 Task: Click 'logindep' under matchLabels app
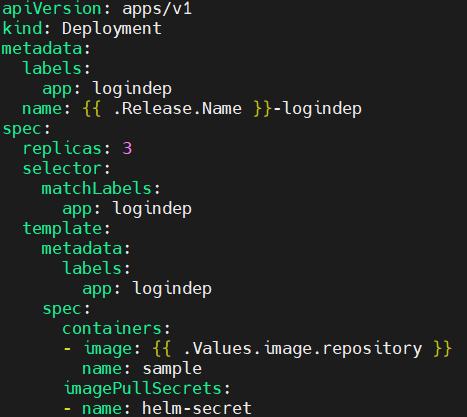click(x=152, y=209)
